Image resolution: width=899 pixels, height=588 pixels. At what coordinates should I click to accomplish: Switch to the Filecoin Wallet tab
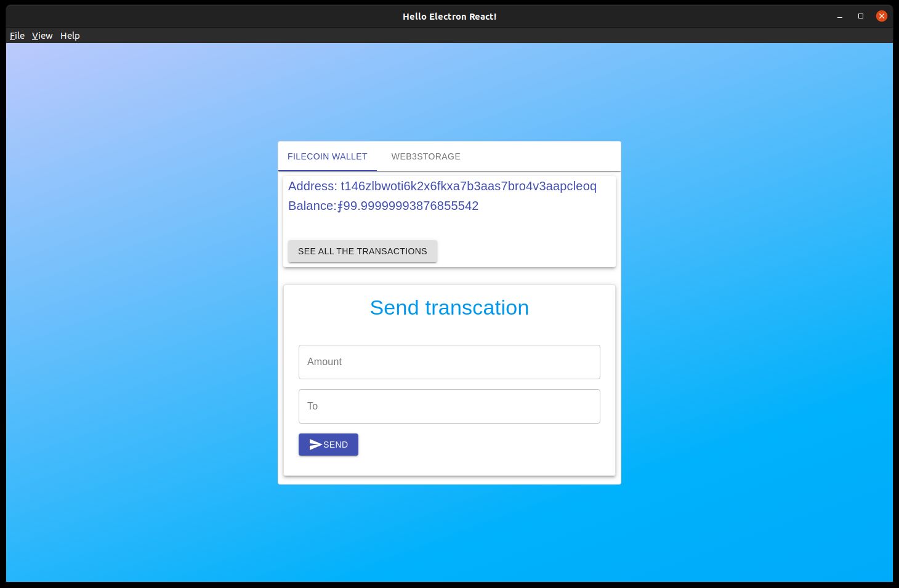coord(328,156)
